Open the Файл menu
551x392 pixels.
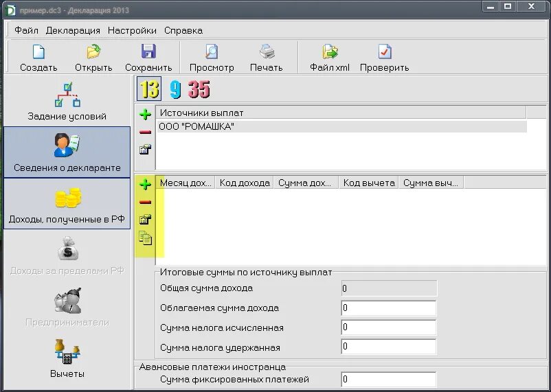26,31
